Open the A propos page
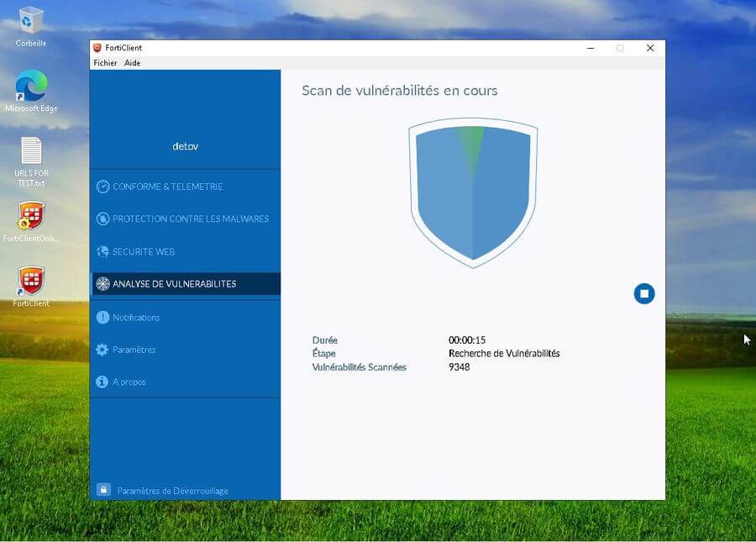The width and height of the screenshot is (756, 542). pyautogui.click(x=185, y=382)
